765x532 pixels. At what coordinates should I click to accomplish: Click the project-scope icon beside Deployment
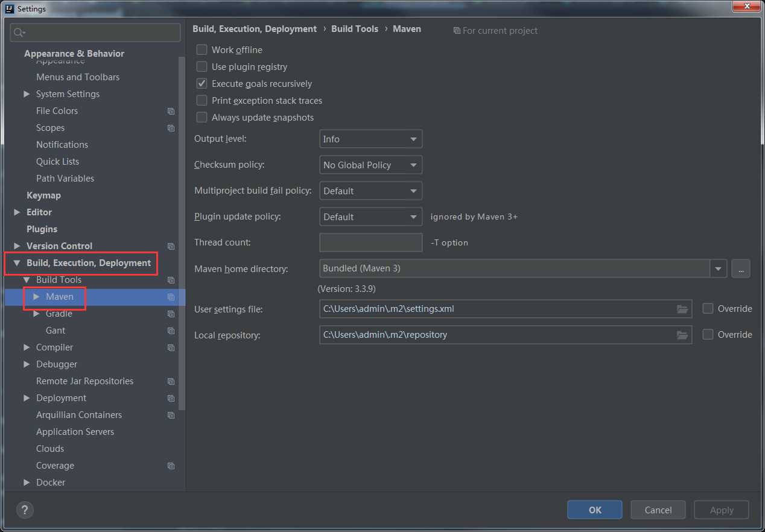pos(171,398)
